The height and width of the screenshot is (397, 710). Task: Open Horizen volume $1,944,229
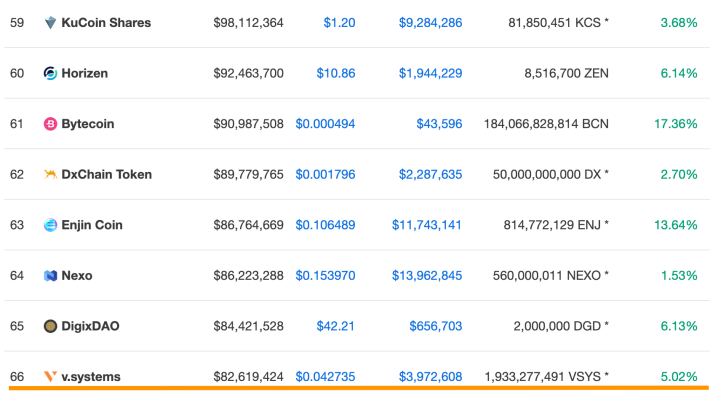(431, 73)
